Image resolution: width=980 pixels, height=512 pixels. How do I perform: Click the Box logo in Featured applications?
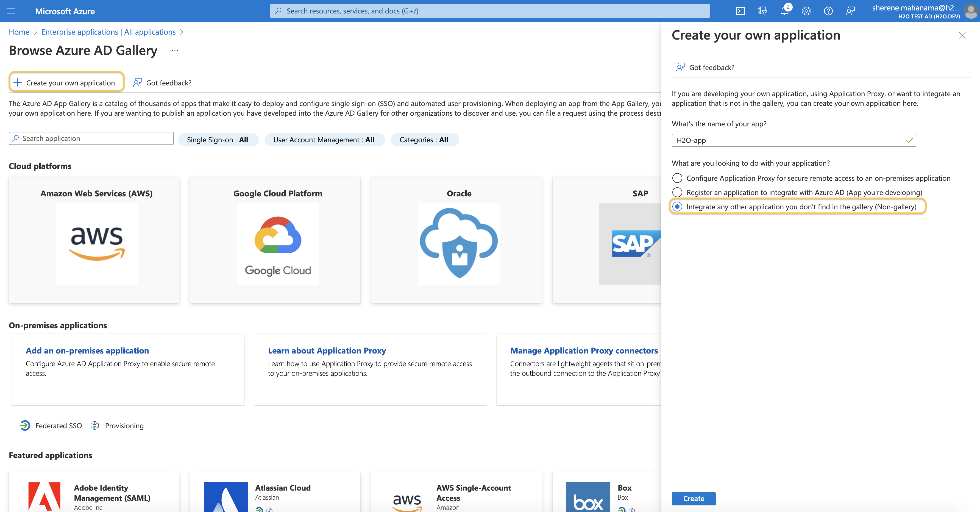(588, 497)
